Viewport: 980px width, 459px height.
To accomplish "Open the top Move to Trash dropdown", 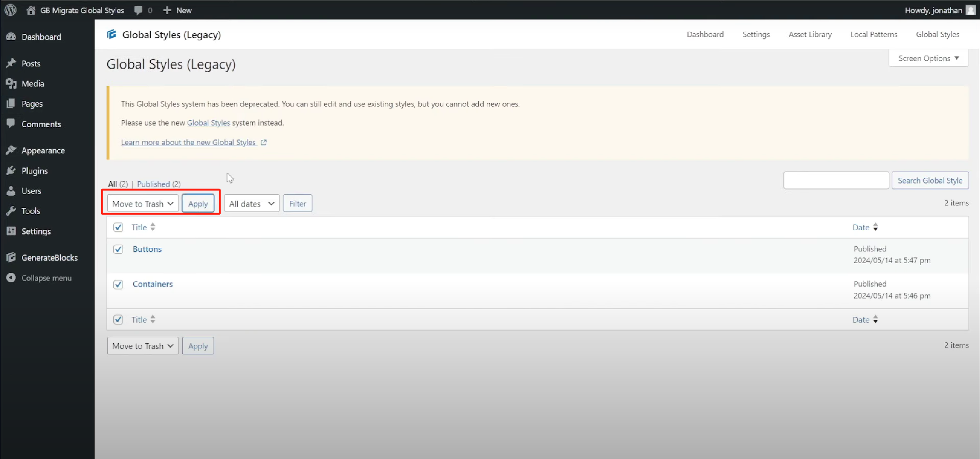I will 142,203.
